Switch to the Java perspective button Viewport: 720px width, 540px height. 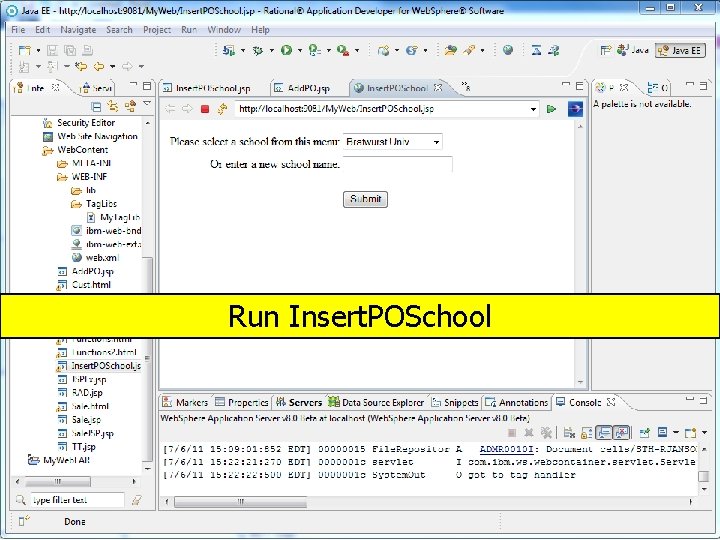coord(633,50)
